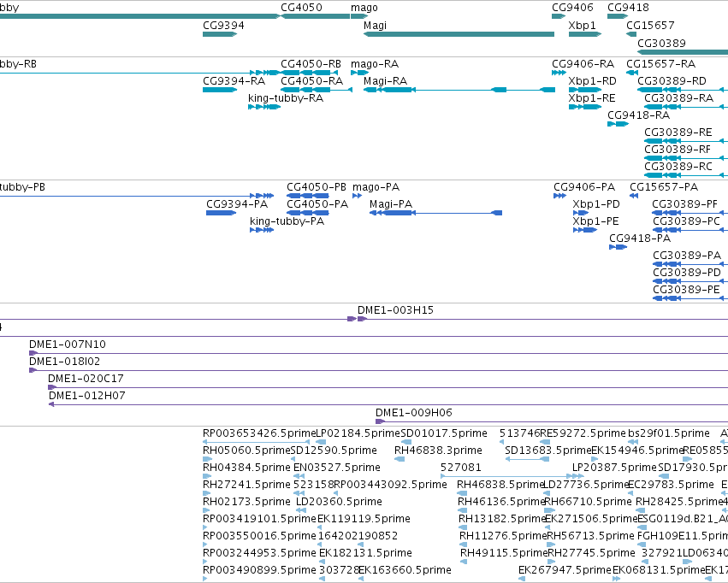
Task: Select the king-tubby-RA transcript label
Action: (286, 98)
